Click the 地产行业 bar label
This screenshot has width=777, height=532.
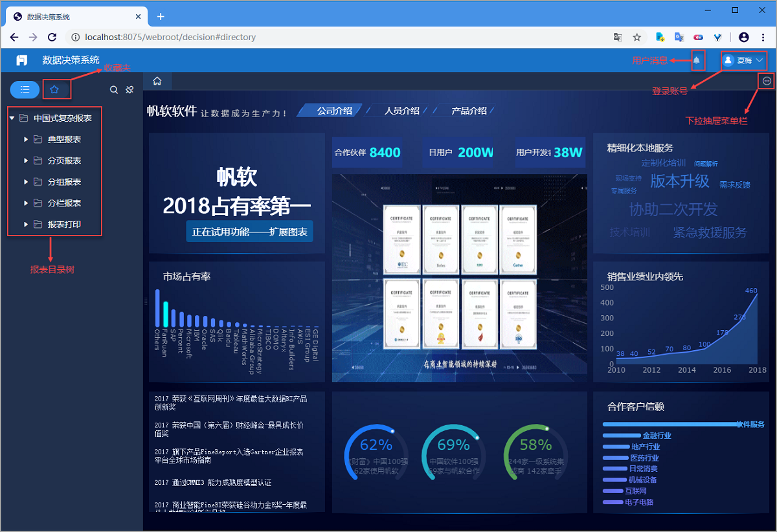[x=646, y=447]
